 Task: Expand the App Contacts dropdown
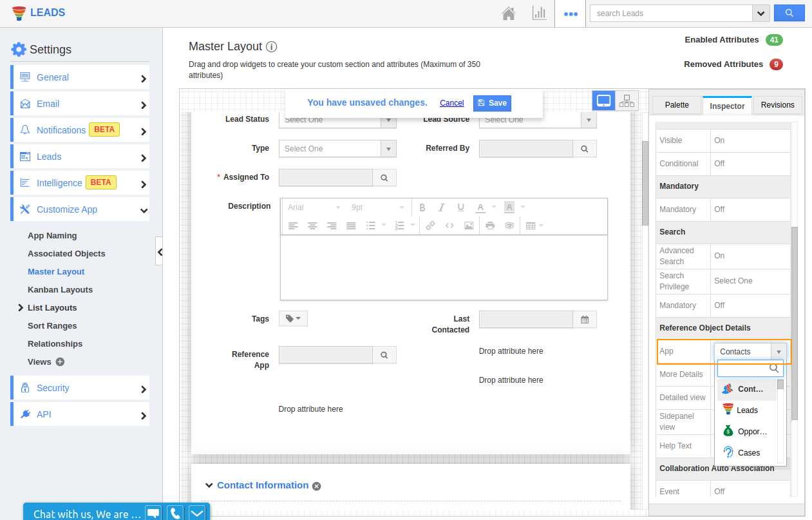pyautogui.click(x=778, y=352)
